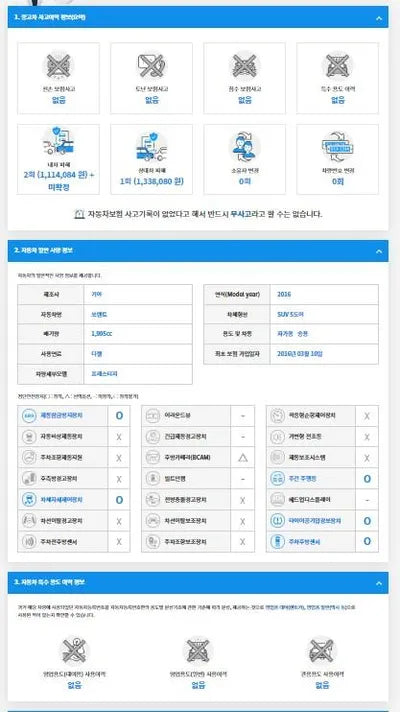Image resolution: width=400 pixels, height=712 pixels.
Task: Click '없음' under rental business-use history
Action: pyautogui.click(x=74, y=685)
